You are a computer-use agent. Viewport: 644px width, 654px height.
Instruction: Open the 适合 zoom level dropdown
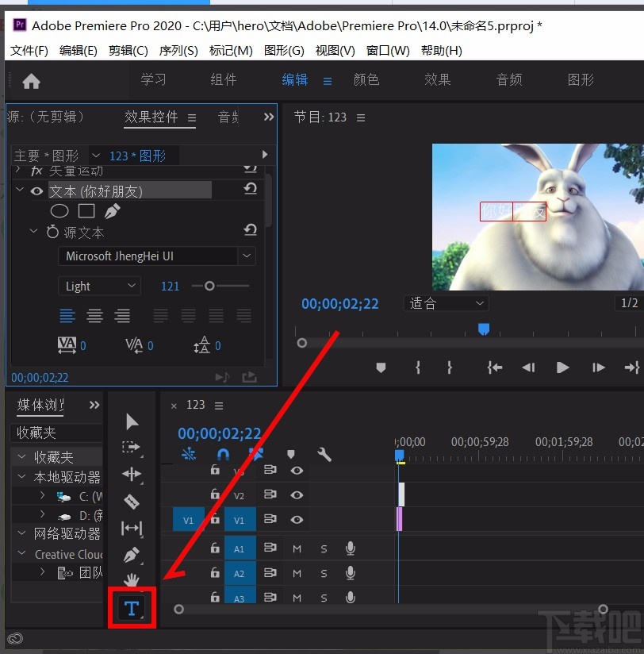[446, 303]
